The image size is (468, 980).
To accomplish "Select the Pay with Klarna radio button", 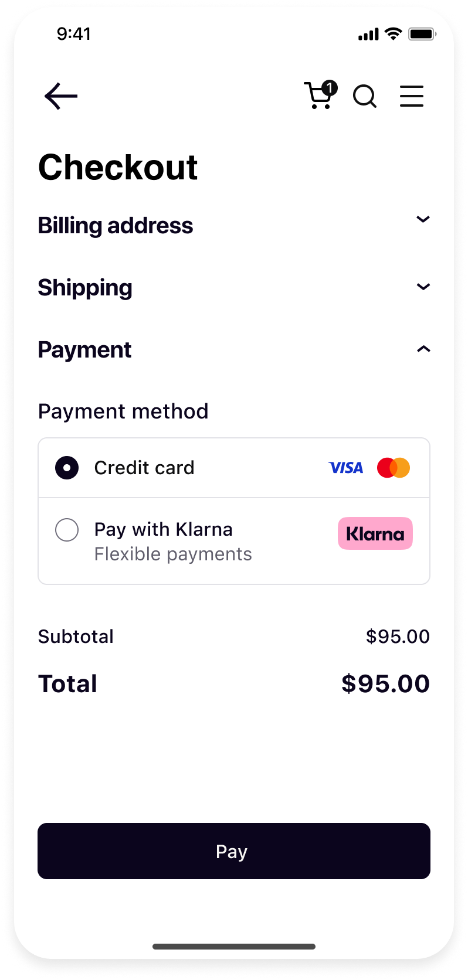I will pyautogui.click(x=67, y=530).
